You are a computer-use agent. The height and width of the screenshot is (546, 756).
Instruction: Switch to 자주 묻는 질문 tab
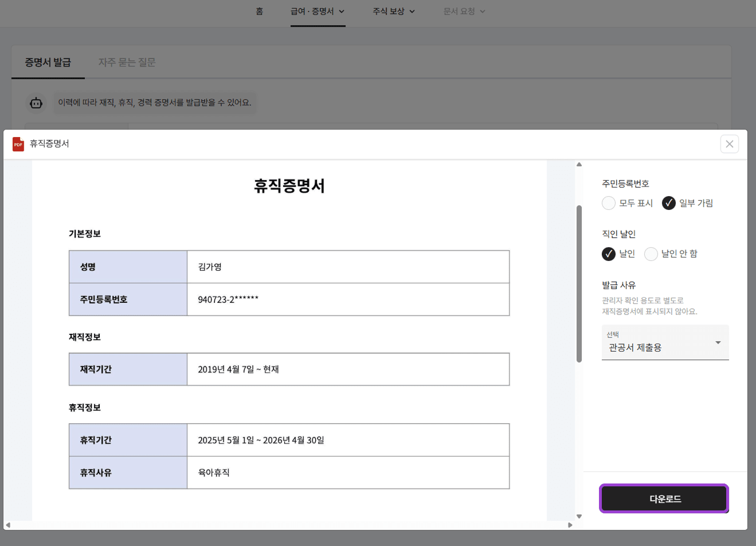[127, 62]
